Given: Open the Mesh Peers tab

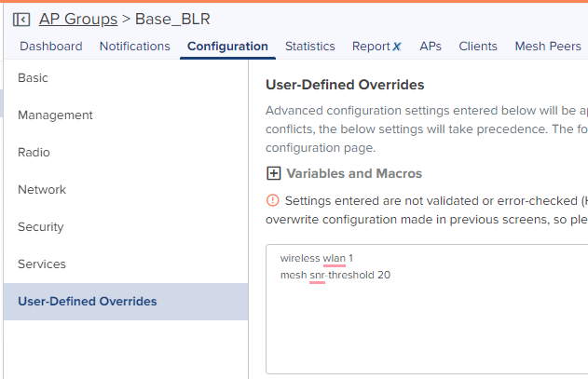Looking at the screenshot, I should [x=548, y=47].
